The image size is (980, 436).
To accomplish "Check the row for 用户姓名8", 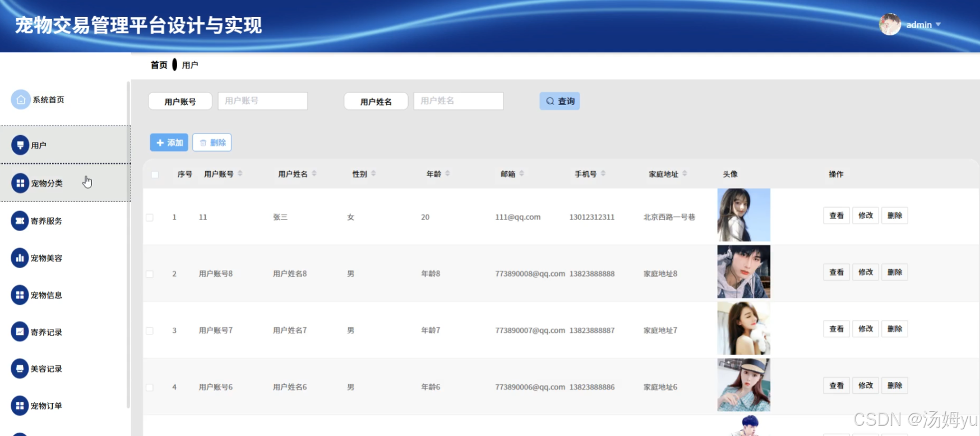I will (x=150, y=274).
